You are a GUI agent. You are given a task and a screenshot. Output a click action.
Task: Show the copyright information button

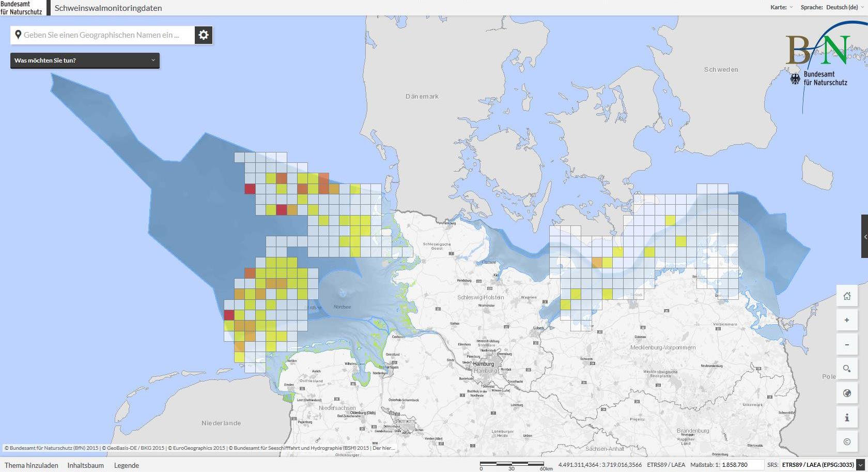tap(847, 442)
